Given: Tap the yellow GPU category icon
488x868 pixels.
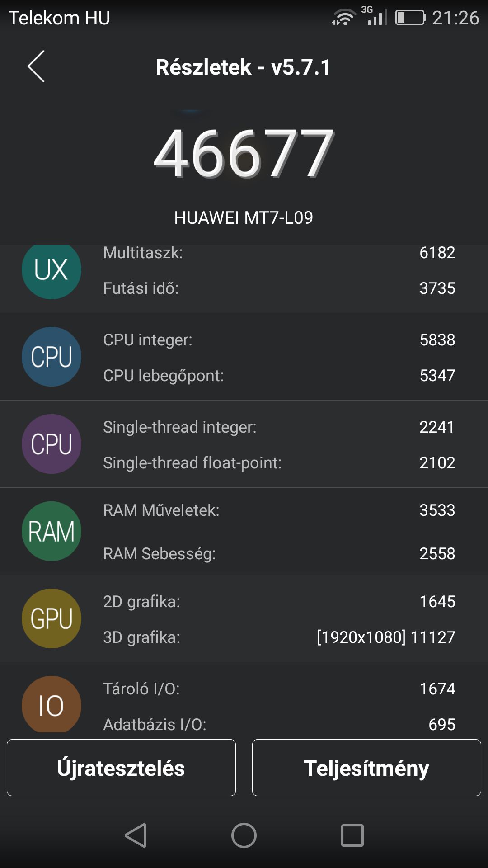Looking at the screenshot, I should 52,618.
